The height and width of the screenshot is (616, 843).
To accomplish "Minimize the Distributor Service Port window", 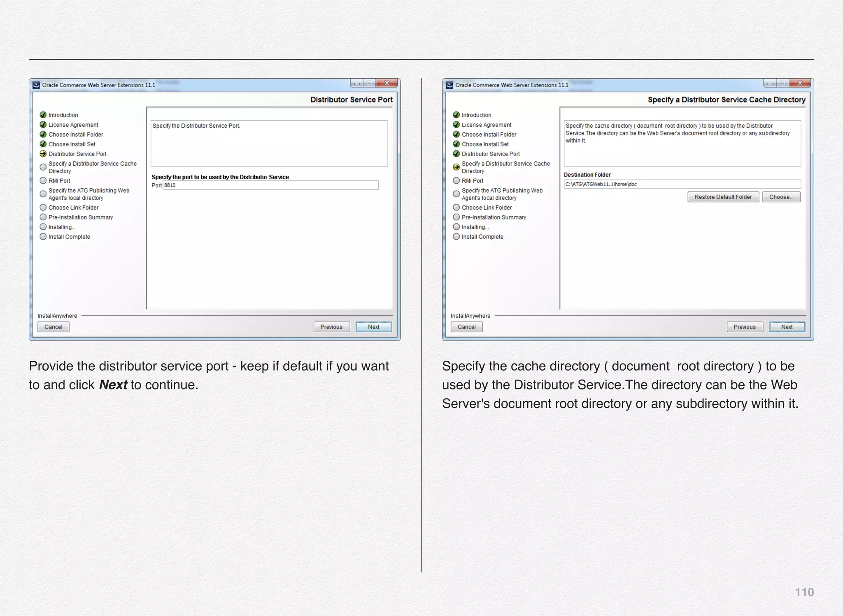I will [x=357, y=84].
